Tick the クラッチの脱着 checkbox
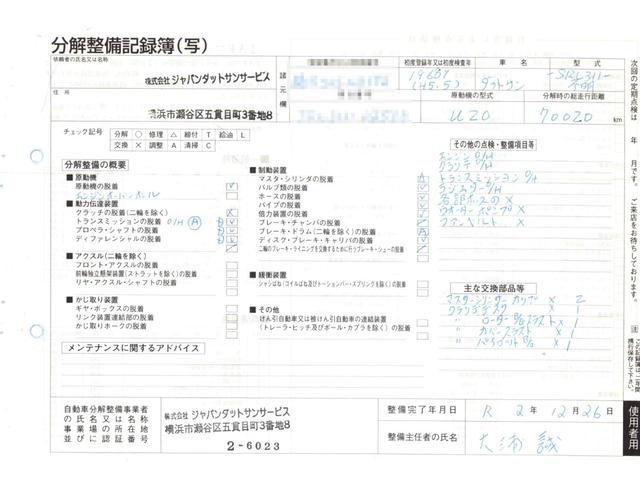Viewport: 640px width, 480px height. (x=232, y=213)
